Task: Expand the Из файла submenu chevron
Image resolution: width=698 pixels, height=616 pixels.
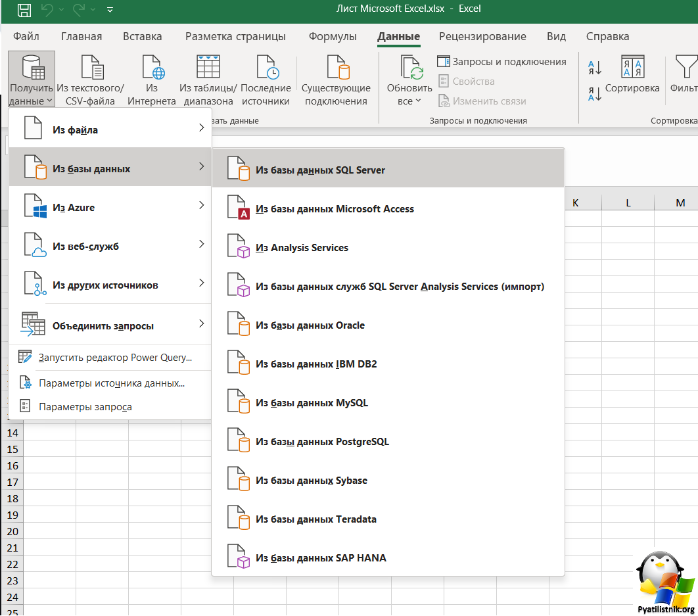Action: [x=202, y=128]
